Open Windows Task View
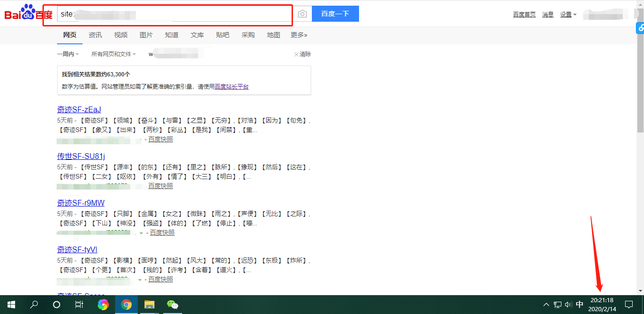 [79, 305]
